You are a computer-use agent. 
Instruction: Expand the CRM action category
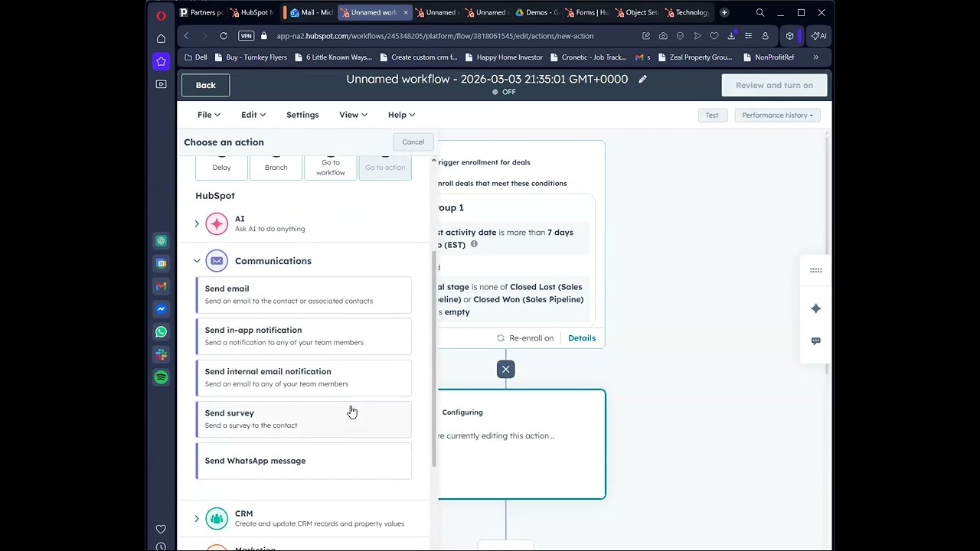pyautogui.click(x=197, y=518)
